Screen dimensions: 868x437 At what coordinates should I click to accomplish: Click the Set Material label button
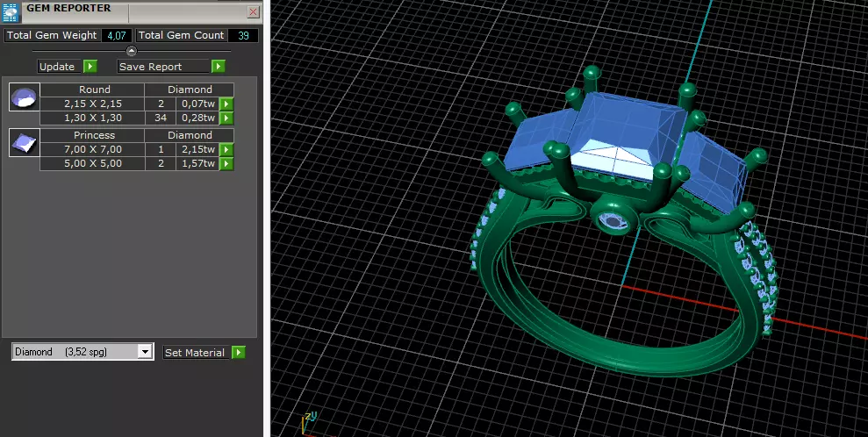(196, 353)
